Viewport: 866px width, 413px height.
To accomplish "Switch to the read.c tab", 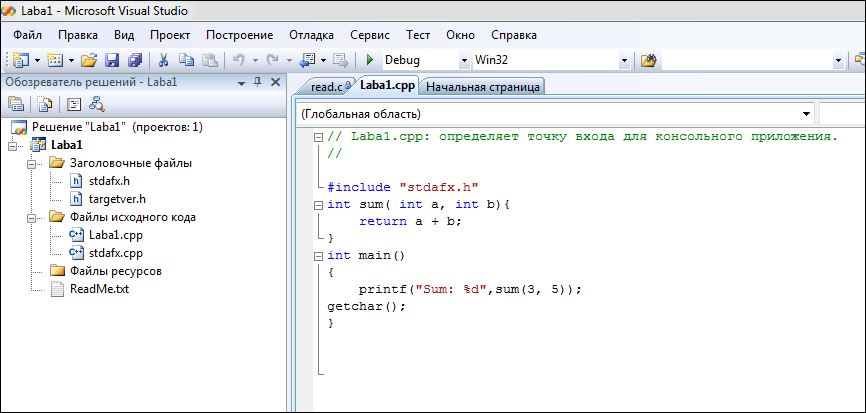I will pyautogui.click(x=328, y=87).
